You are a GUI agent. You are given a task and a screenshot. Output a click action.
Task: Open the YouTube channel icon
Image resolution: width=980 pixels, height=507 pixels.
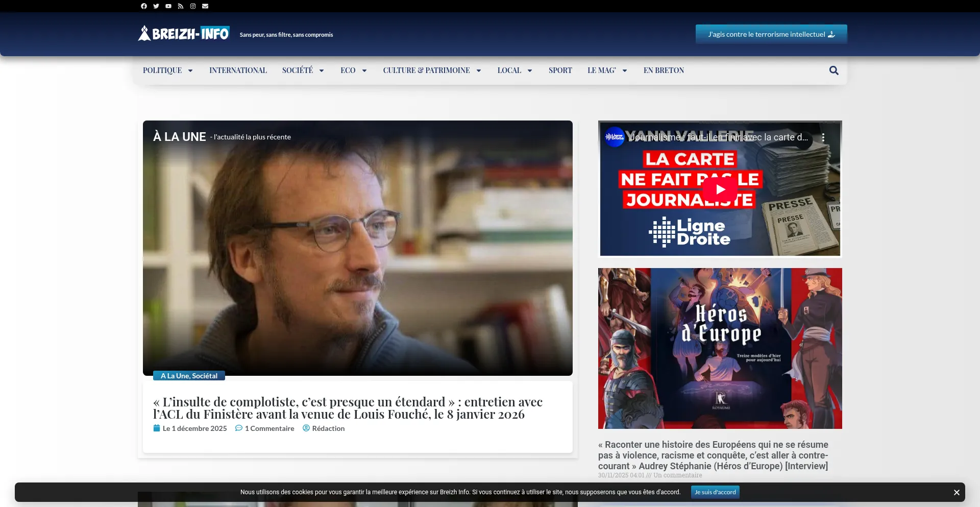point(168,6)
